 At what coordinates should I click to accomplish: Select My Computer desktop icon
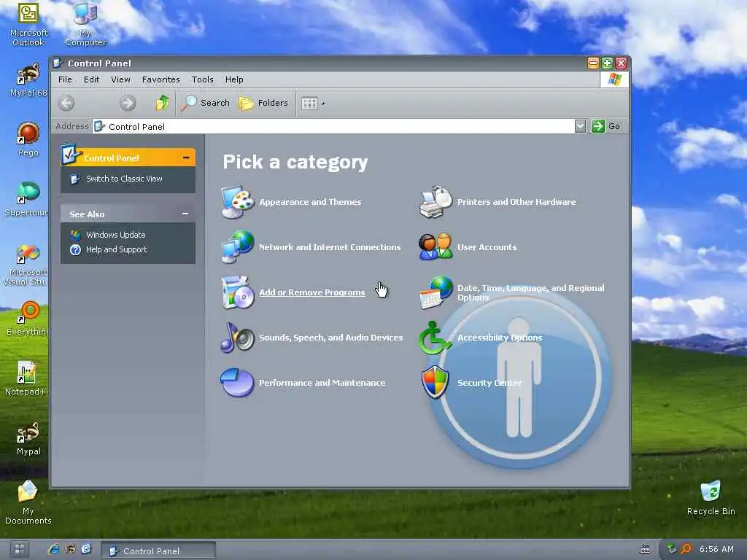pos(86,24)
